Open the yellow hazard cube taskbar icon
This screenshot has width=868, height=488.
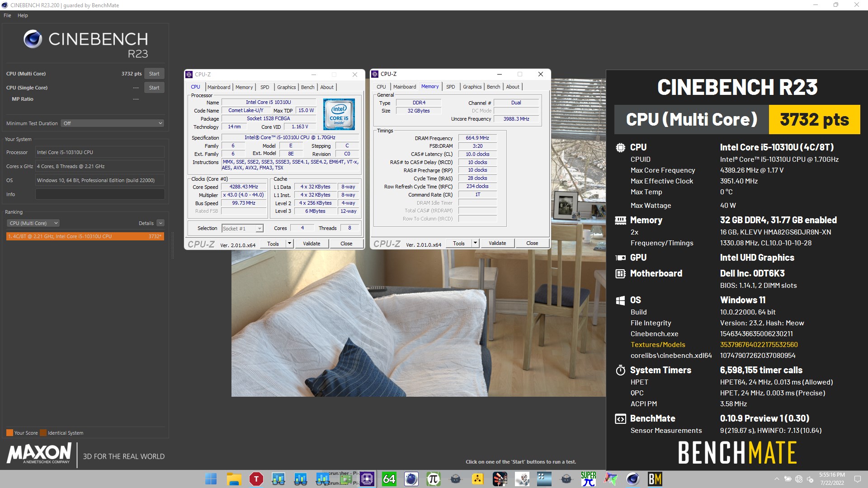coord(477,479)
